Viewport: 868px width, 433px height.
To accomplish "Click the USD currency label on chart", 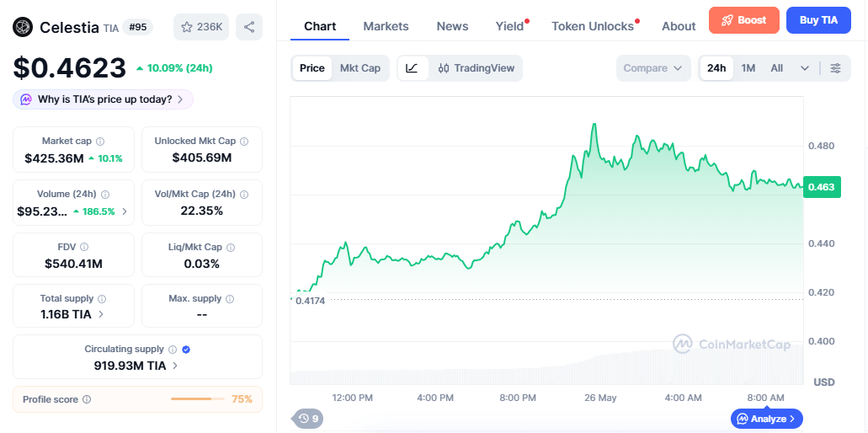I will click(x=823, y=382).
